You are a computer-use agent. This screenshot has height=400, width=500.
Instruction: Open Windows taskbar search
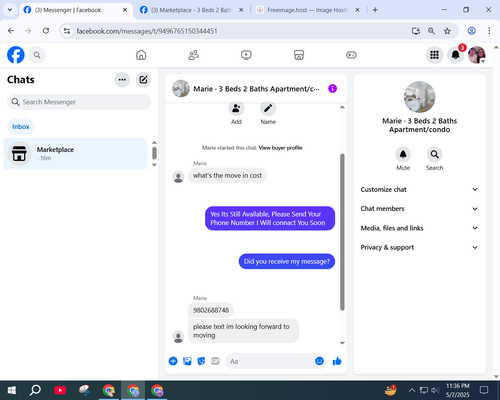click(x=35, y=390)
